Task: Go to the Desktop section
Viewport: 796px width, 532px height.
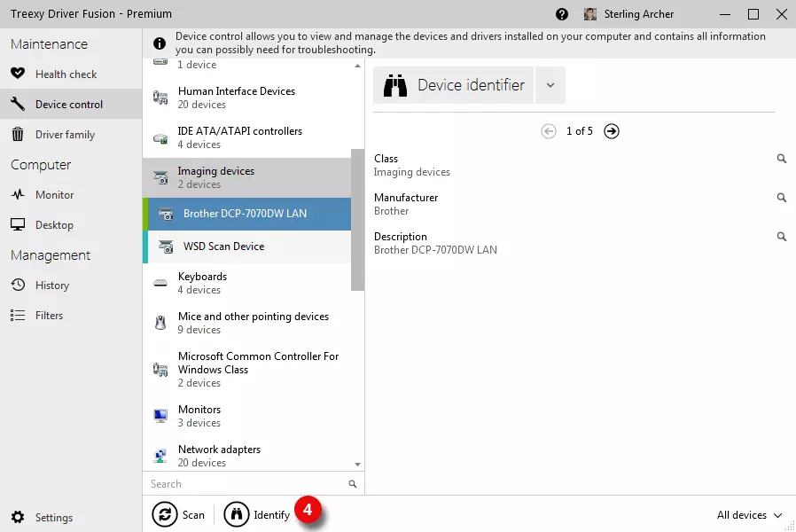Action: tap(71, 225)
